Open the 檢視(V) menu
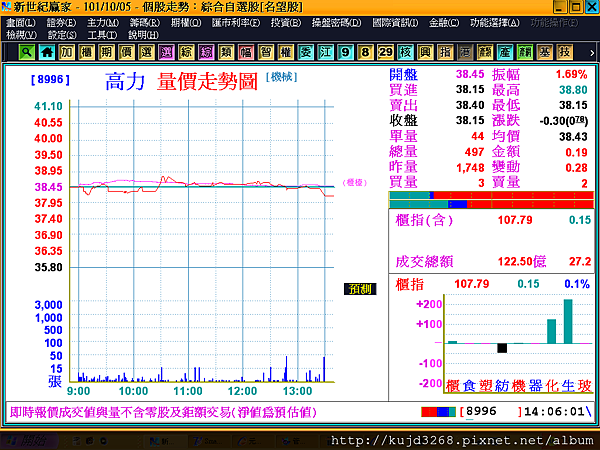This screenshot has width=600, height=450. tap(21, 35)
